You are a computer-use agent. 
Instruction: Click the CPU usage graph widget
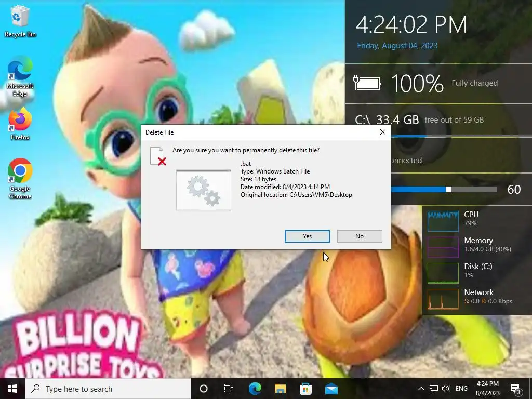pos(443,220)
